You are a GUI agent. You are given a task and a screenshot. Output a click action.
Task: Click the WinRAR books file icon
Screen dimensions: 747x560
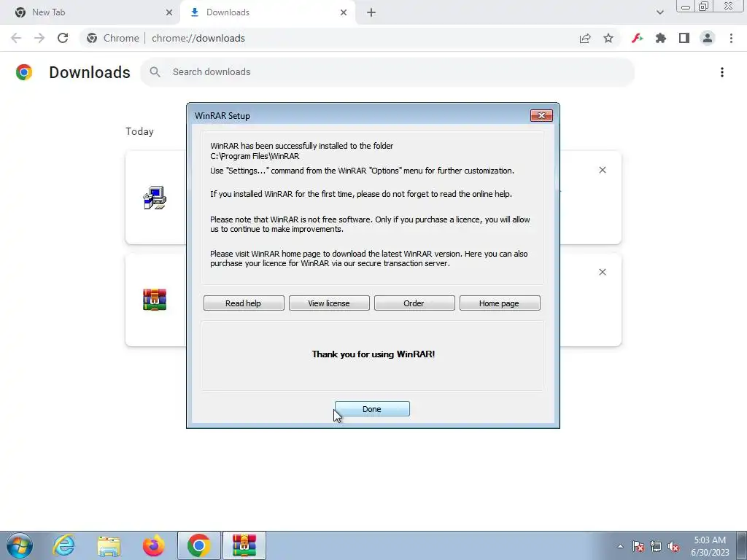(x=155, y=300)
